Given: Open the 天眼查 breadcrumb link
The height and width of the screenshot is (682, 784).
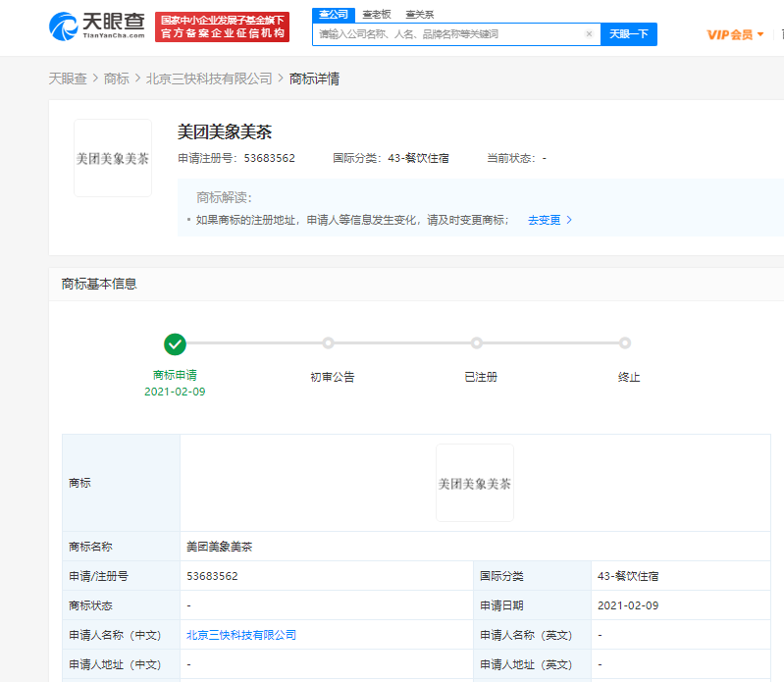Looking at the screenshot, I should point(68,79).
